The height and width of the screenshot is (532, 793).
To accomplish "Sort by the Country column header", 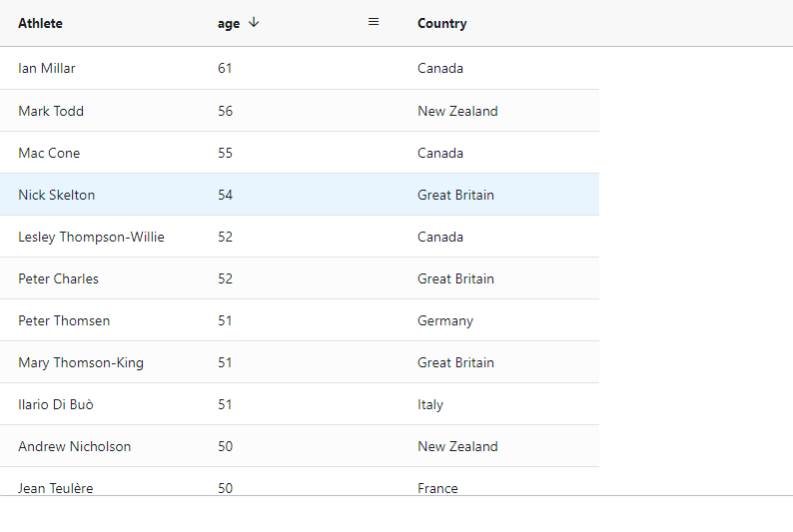I will [x=441, y=24].
